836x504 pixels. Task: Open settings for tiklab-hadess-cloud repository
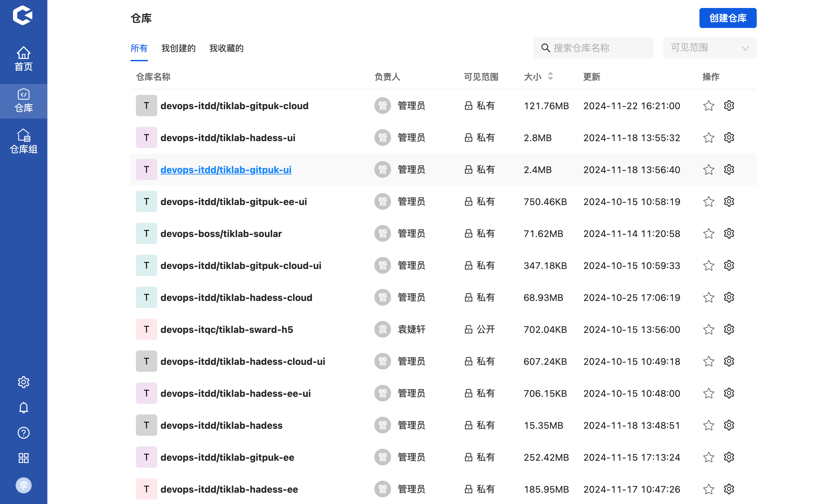click(x=729, y=297)
